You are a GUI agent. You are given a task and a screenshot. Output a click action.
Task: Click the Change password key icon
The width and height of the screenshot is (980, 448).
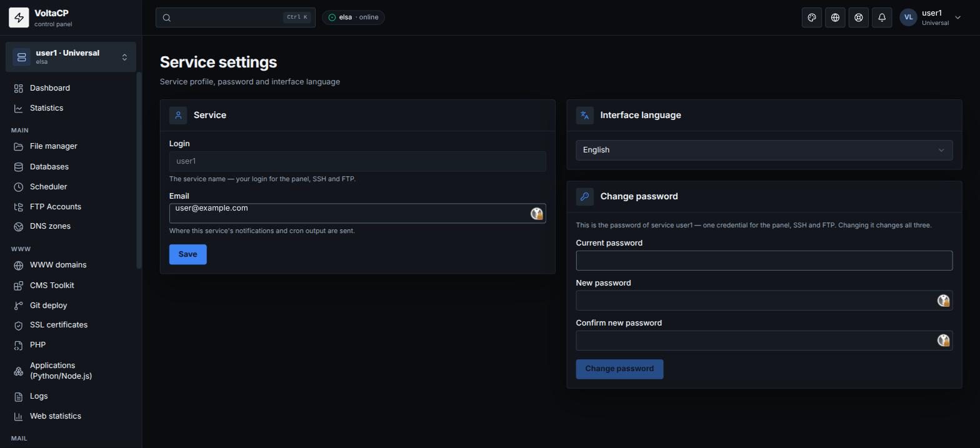585,196
